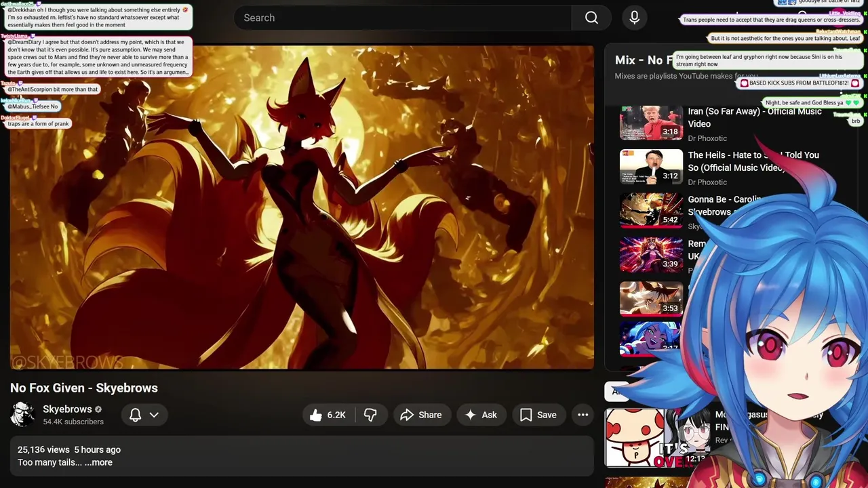Viewport: 868px width, 488px height.
Task: Open the mushroom 12:13 recommended video
Action: [x=656, y=438]
